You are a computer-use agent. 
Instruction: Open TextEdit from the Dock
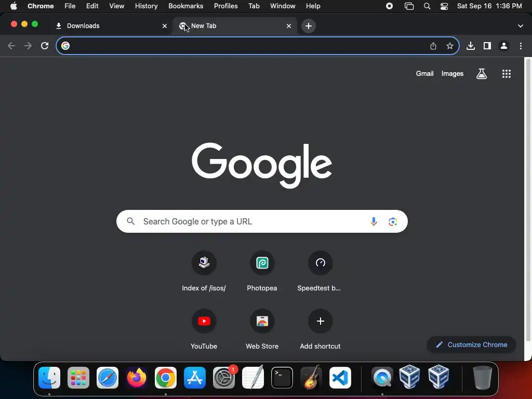[253, 378]
